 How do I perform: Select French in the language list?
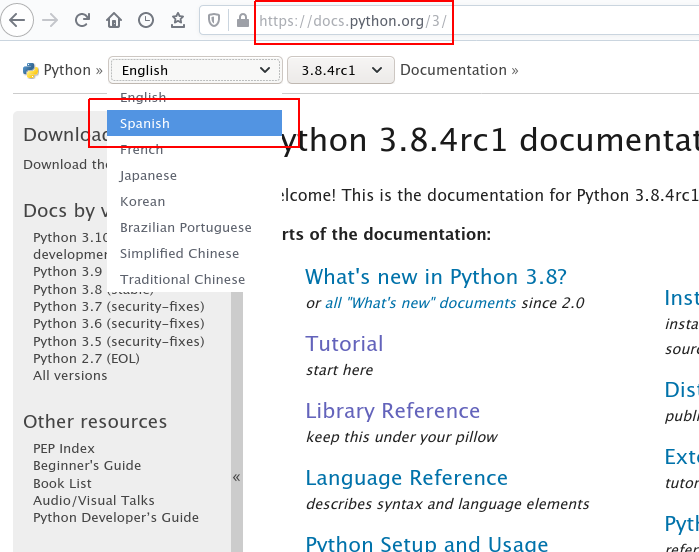(194, 149)
